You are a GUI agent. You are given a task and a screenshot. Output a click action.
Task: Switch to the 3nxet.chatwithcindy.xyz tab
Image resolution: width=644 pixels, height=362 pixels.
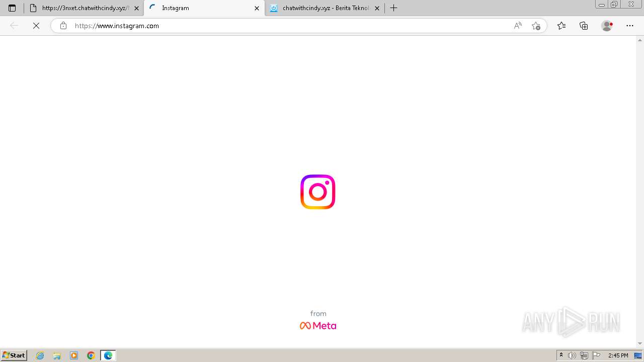coord(84,8)
